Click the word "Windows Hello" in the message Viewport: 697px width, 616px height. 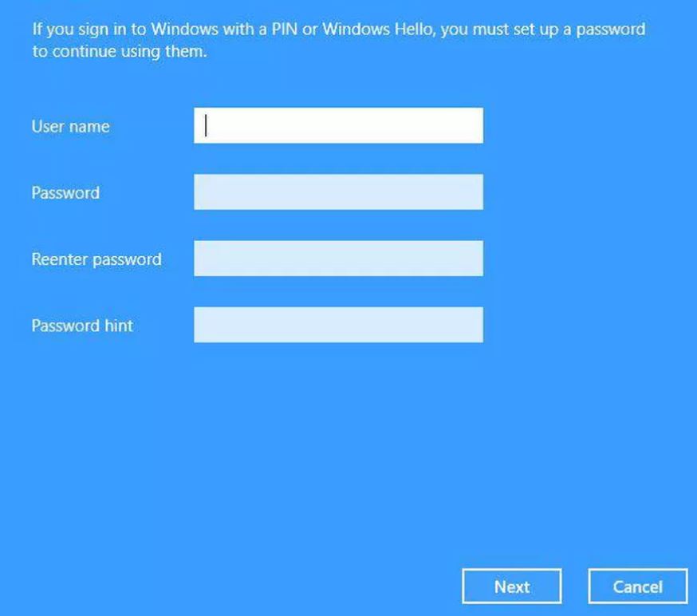click(377, 30)
